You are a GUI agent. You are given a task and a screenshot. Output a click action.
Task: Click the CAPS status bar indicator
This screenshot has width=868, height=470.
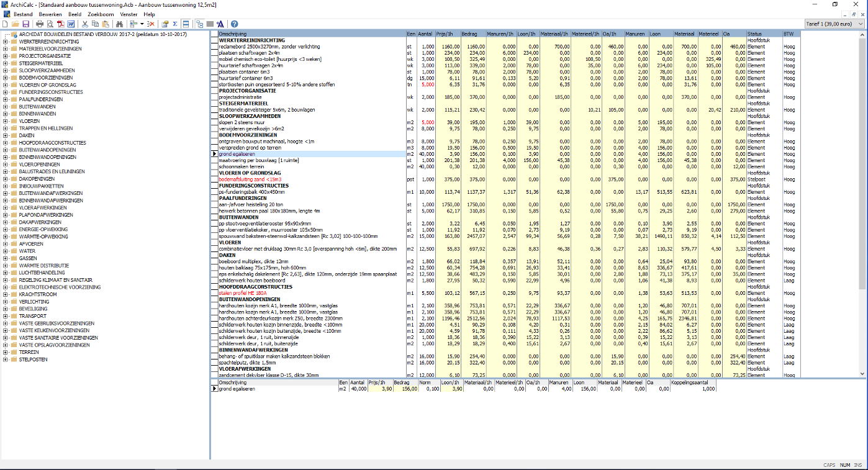point(830,465)
